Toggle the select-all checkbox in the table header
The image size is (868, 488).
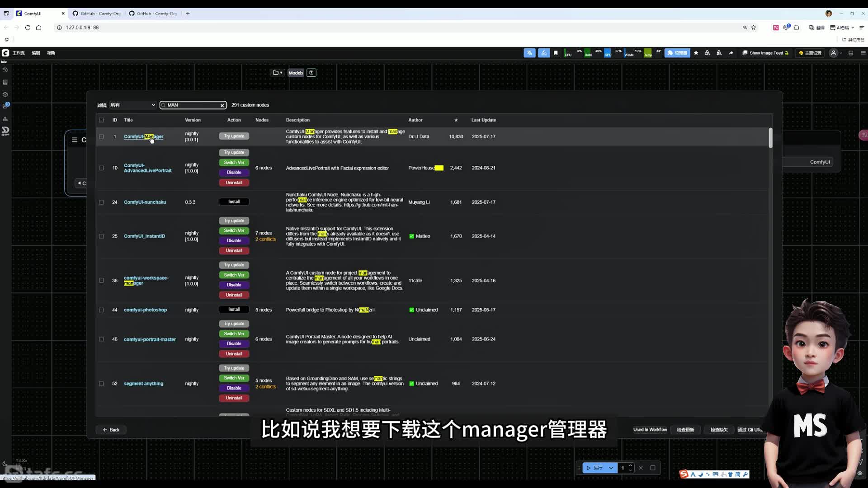click(101, 120)
